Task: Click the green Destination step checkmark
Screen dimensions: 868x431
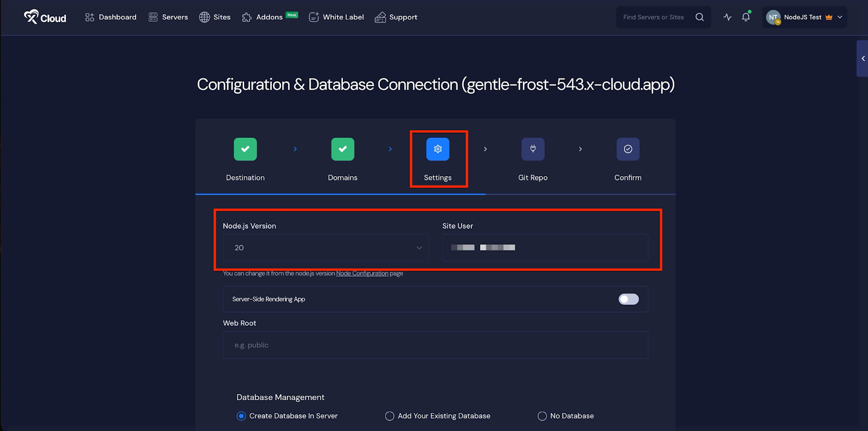Action: tap(245, 149)
